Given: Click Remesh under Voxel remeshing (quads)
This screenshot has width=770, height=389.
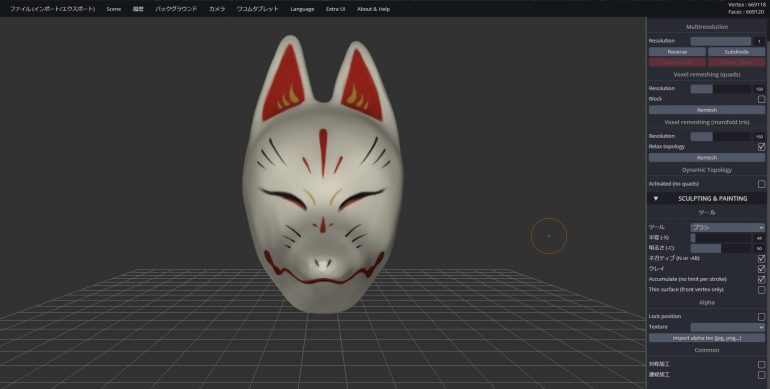Looking at the screenshot, I should coord(707,110).
